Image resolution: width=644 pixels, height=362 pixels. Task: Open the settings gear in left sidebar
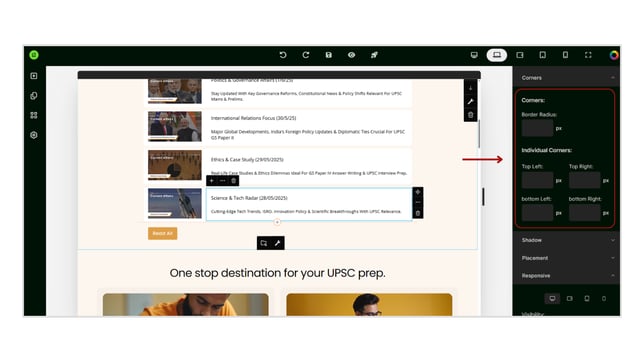pyautogui.click(x=34, y=135)
